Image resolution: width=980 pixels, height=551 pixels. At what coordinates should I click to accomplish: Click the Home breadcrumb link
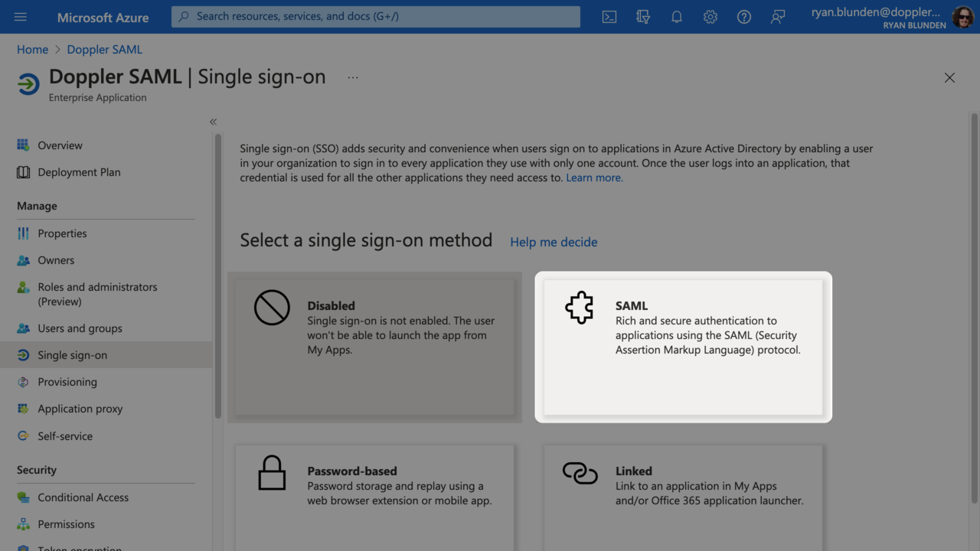tap(32, 49)
